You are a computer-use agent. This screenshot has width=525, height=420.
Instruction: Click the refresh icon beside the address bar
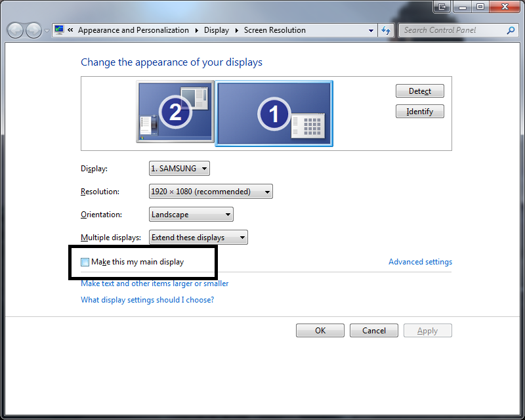[x=386, y=30]
